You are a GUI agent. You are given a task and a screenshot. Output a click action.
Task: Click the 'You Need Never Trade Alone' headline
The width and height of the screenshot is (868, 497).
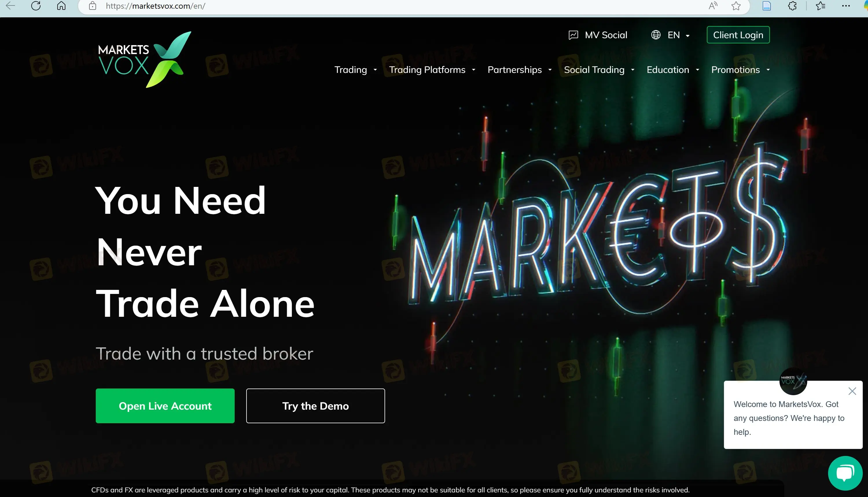click(x=205, y=252)
